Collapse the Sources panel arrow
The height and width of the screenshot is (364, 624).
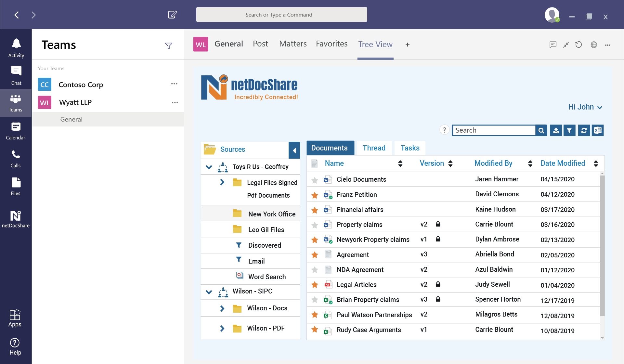click(294, 150)
